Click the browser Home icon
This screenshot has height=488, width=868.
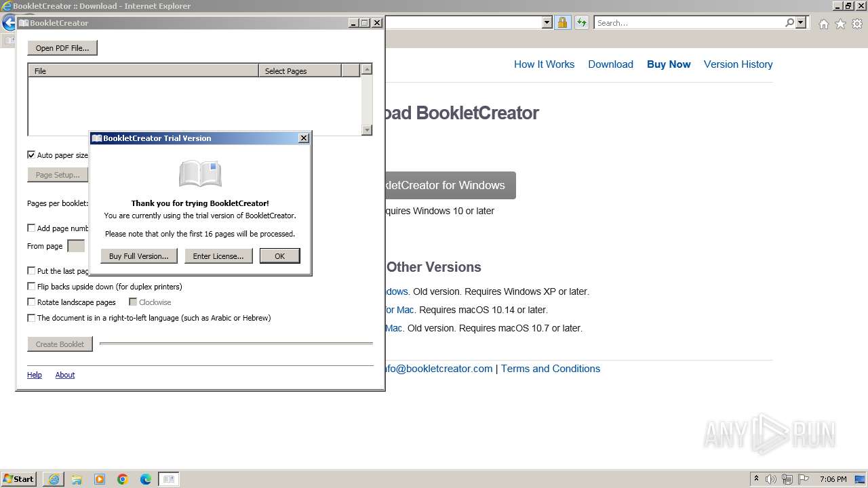823,24
